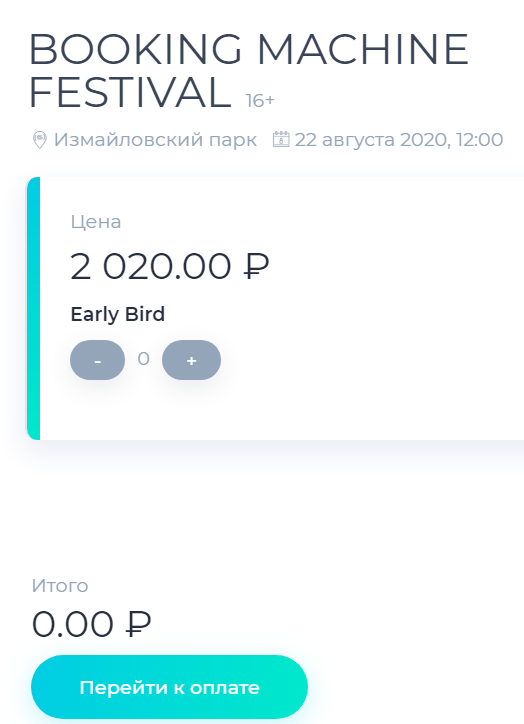The image size is (524, 724).
Task: Click the Early Bird ticket type label
Action: 118,314
